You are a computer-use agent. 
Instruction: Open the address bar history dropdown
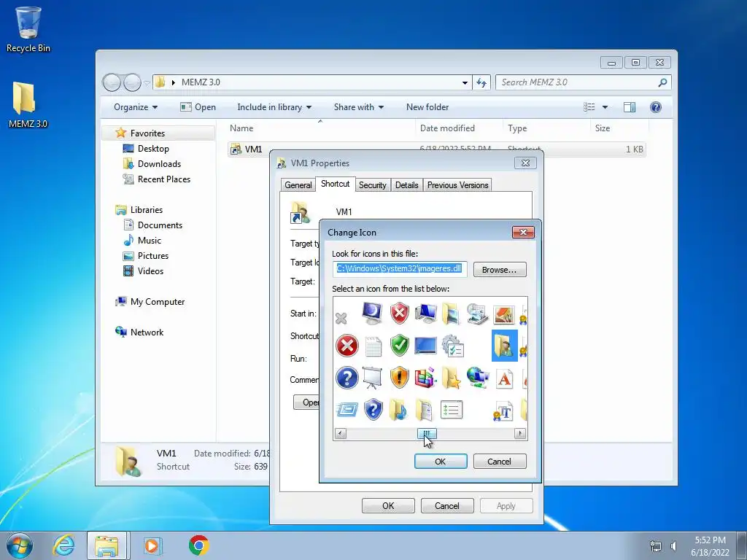(465, 82)
